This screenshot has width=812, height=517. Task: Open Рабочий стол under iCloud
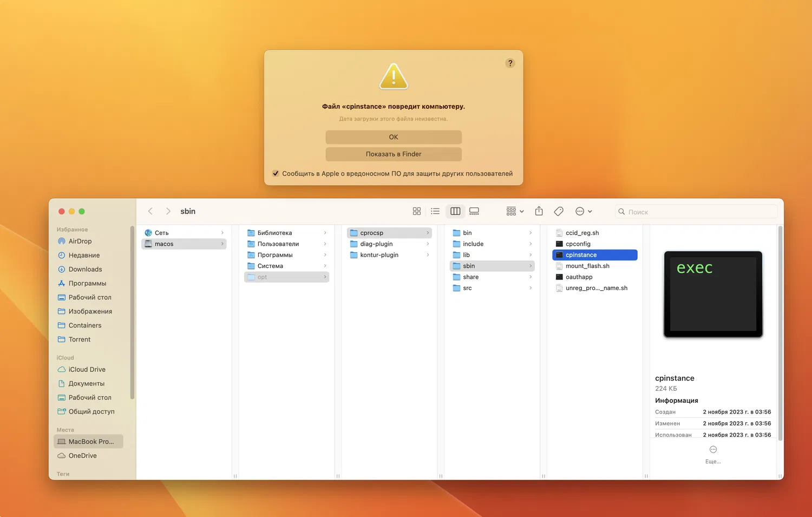click(x=89, y=398)
